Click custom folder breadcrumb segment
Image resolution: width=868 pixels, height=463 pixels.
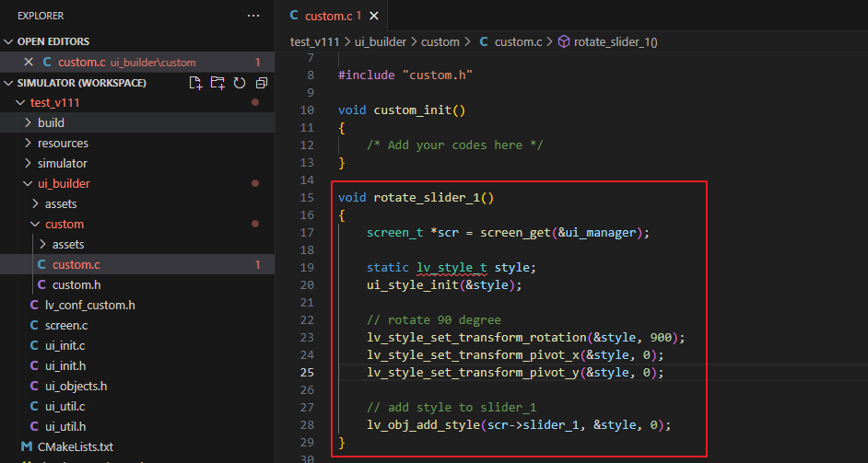tap(440, 41)
